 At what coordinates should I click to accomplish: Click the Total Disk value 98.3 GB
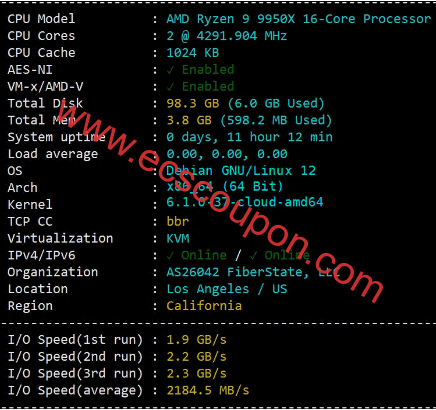tap(193, 104)
